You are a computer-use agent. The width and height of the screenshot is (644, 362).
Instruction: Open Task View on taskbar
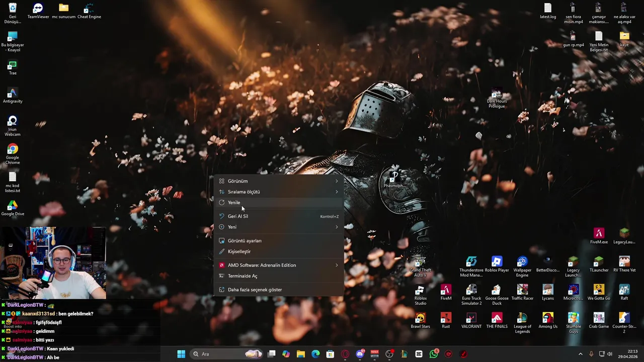pos(272,354)
